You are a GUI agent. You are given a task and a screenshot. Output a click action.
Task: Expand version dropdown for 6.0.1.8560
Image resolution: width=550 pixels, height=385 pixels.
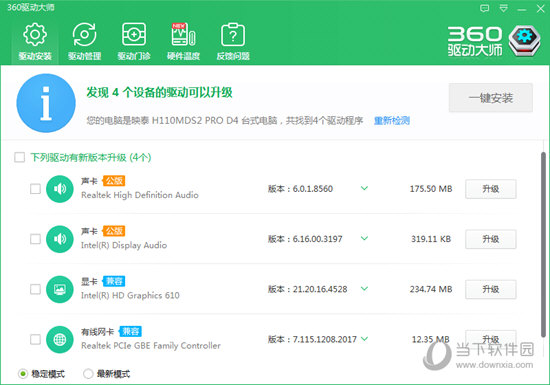coord(364,188)
